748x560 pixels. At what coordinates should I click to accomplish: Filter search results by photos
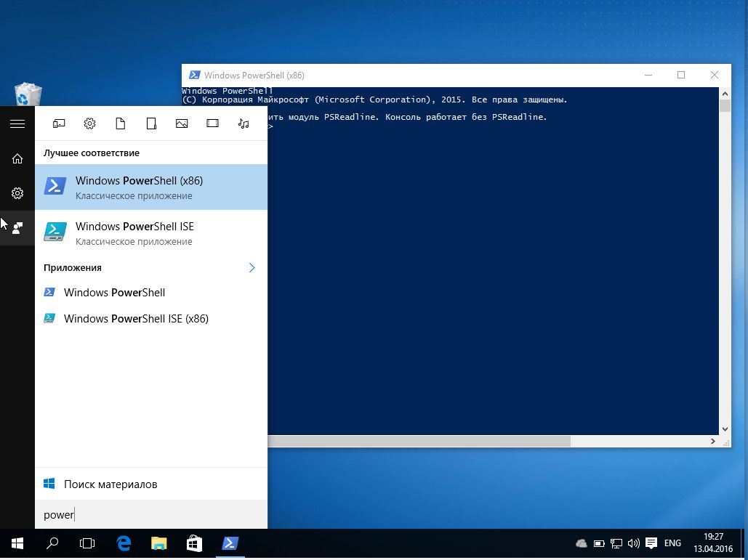(182, 124)
